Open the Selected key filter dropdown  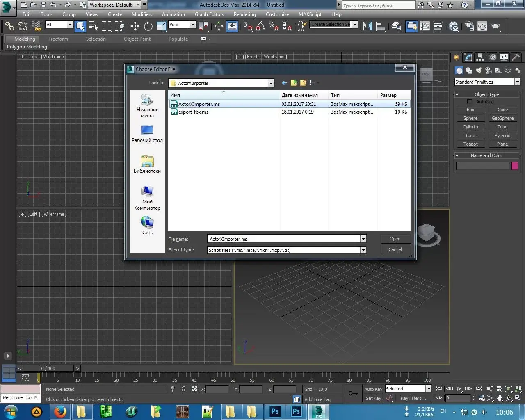[x=429, y=389]
